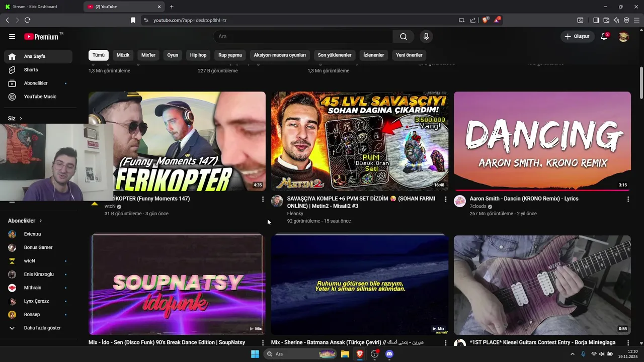Open Windows Start menu

255,354
